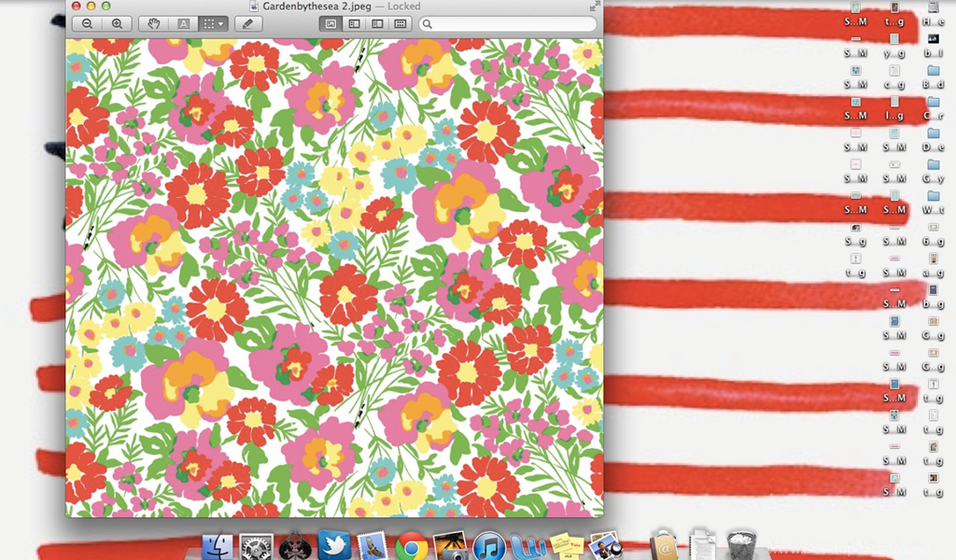This screenshot has height=560, width=956.
Task: Show the Edit toolbar with pencil button
Action: (247, 24)
